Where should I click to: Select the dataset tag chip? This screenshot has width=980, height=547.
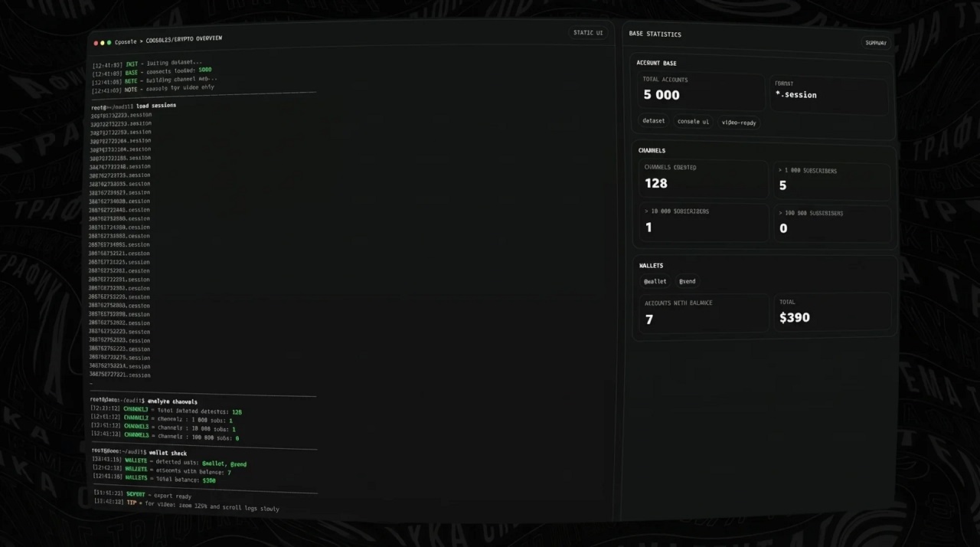pyautogui.click(x=653, y=121)
